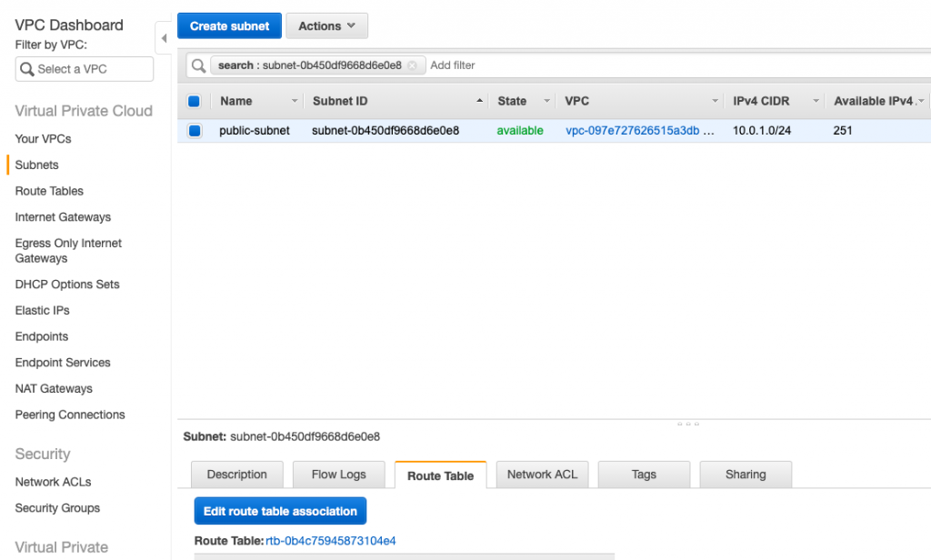
Task: Open route table rtb-0b4c75945873104e4 link
Action: tap(331, 541)
